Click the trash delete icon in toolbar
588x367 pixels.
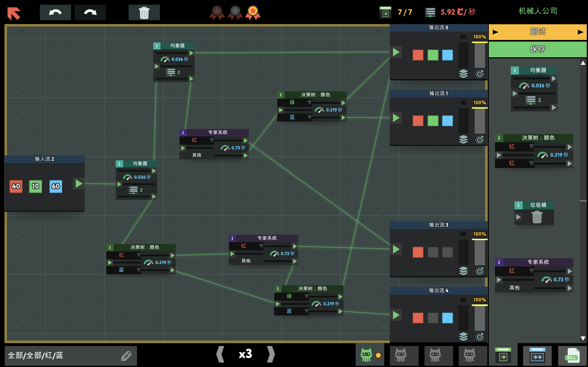pos(144,13)
